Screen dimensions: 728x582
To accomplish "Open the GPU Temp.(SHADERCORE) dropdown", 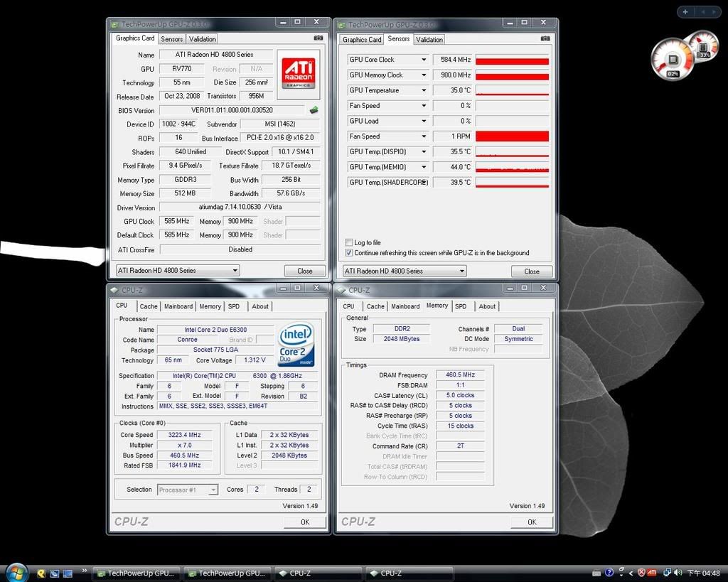I will (x=424, y=182).
